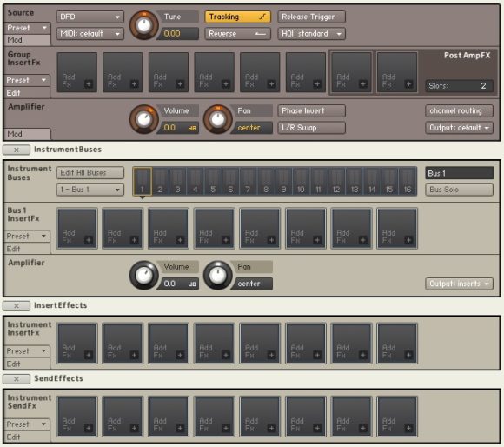Image resolution: width=504 pixels, height=447 pixels.
Task: Add Fx to seventh Instrument InsertFx slot
Action: (x=351, y=344)
